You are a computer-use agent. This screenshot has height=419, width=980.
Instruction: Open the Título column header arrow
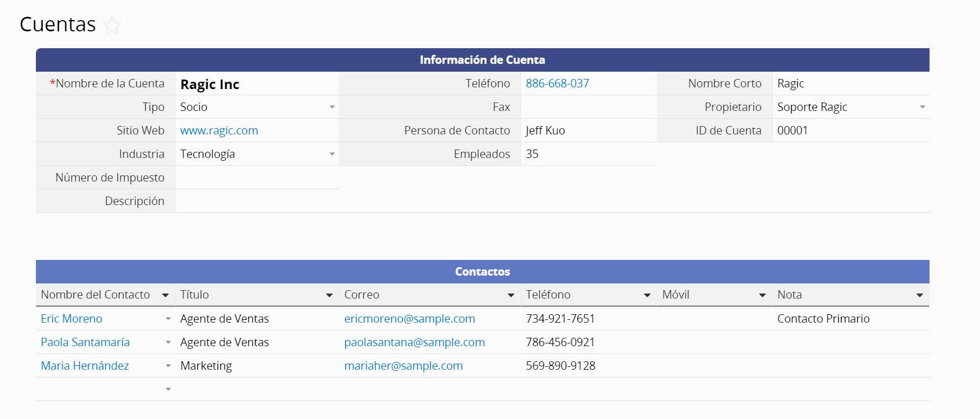coord(329,295)
